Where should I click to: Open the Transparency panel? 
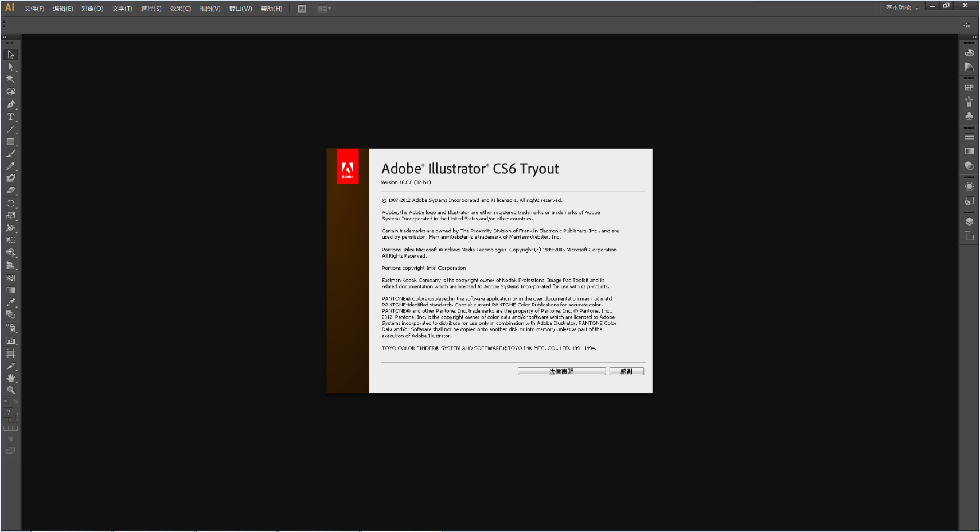969,166
